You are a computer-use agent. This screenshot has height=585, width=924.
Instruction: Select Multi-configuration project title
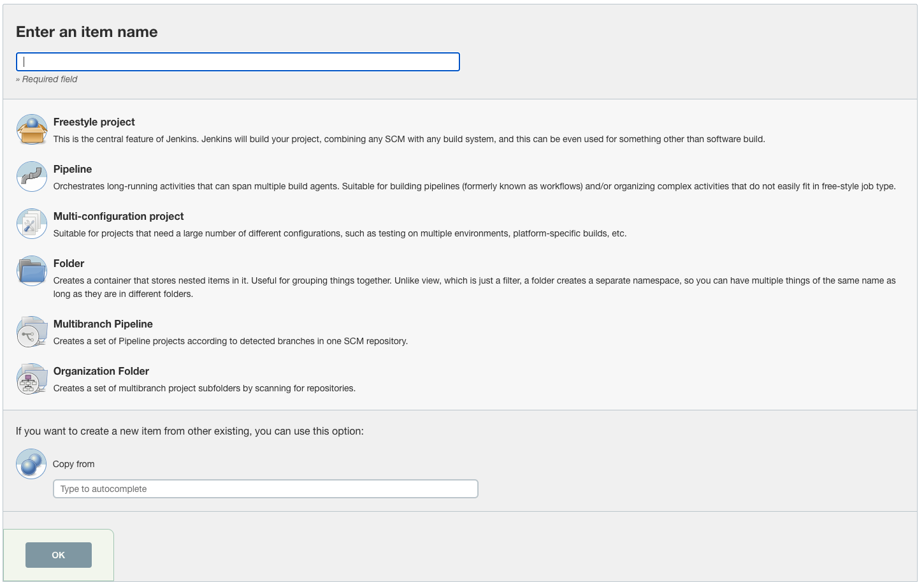(119, 216)
